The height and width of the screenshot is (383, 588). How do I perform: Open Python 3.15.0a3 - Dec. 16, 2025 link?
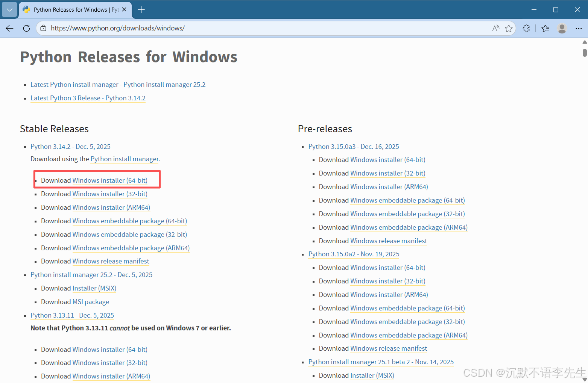(354, 147)
